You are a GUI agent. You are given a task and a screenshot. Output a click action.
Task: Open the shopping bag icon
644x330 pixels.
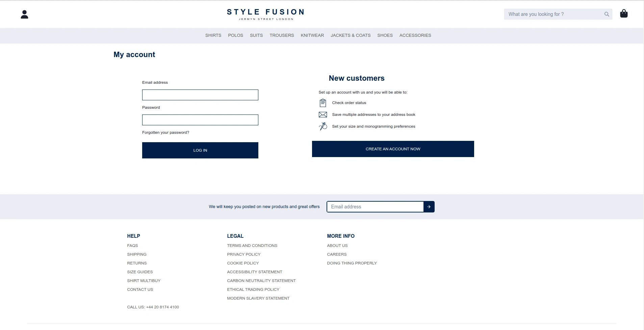624,14
